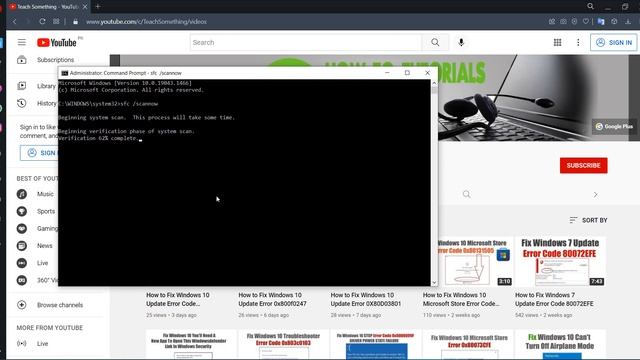This screenshot has width=640, height=360.
Task: Close the Teach Something browser tab
Action: point(85,7)
